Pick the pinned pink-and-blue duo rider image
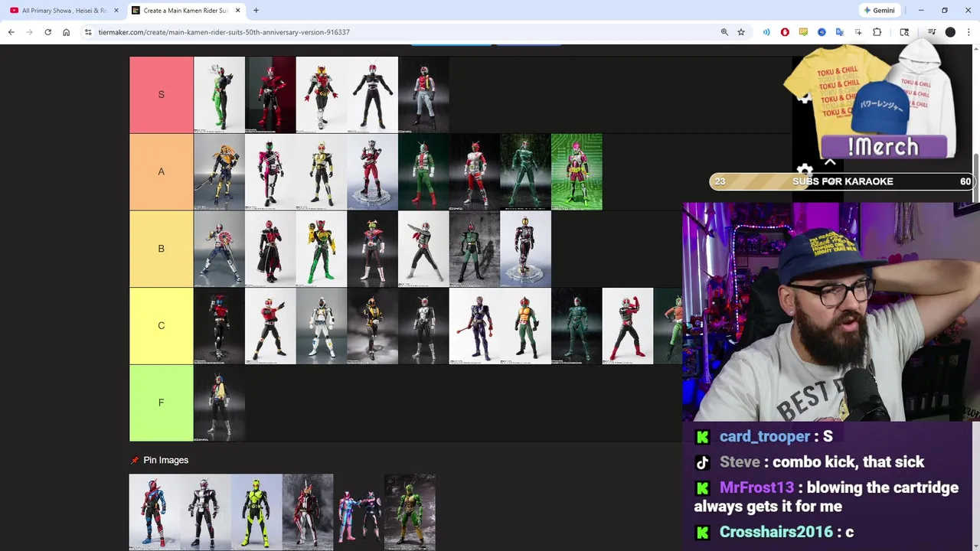The width and height of the screenshot is (980, 551). coord(359,512)
